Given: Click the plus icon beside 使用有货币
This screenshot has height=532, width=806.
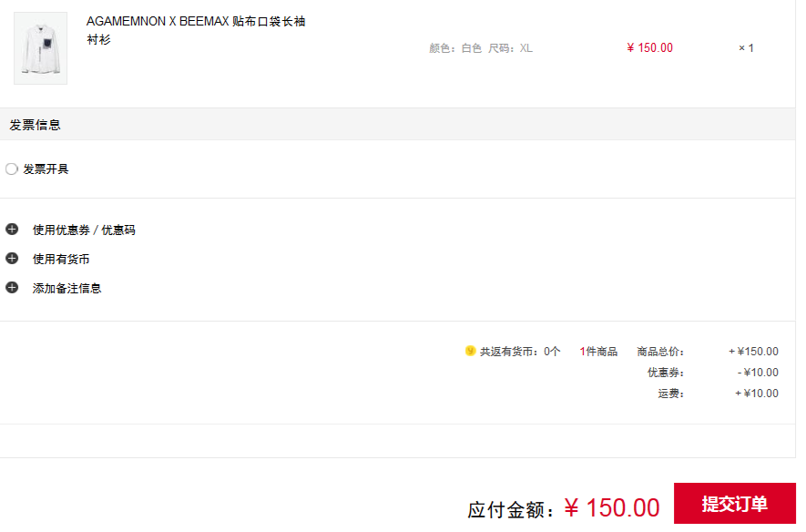Looking at the screenshot, I should click(12, 259).
